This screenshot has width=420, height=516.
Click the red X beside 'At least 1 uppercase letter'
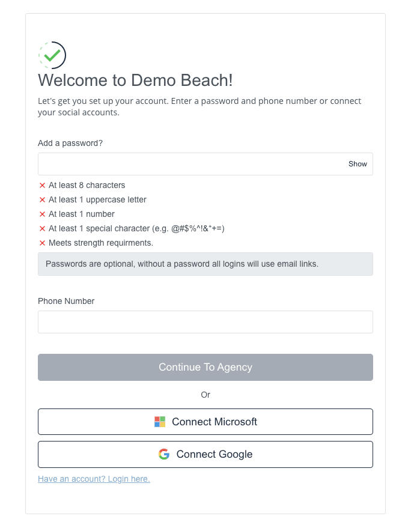(x=42, y=200)
